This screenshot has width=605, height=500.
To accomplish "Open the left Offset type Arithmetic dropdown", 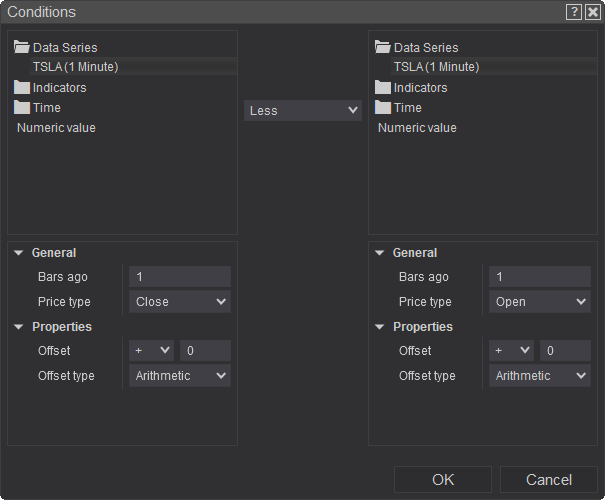I will pos(180,376).
